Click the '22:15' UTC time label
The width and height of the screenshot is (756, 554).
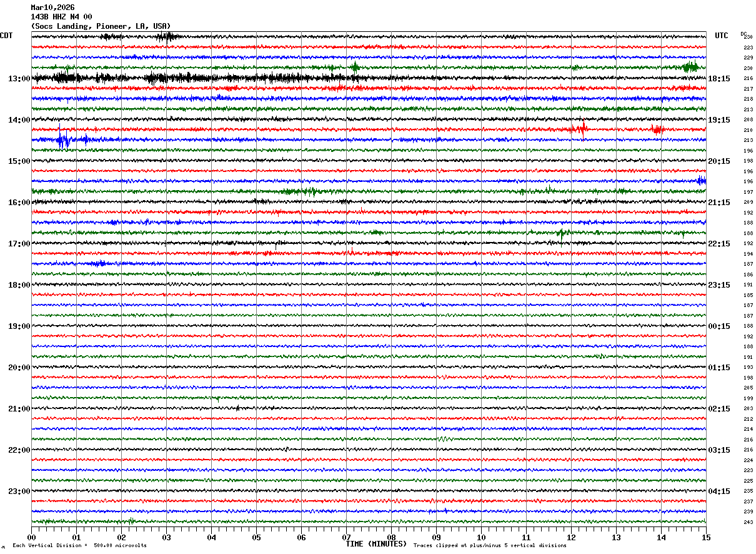pyautogui.click(x=719, y=244)
